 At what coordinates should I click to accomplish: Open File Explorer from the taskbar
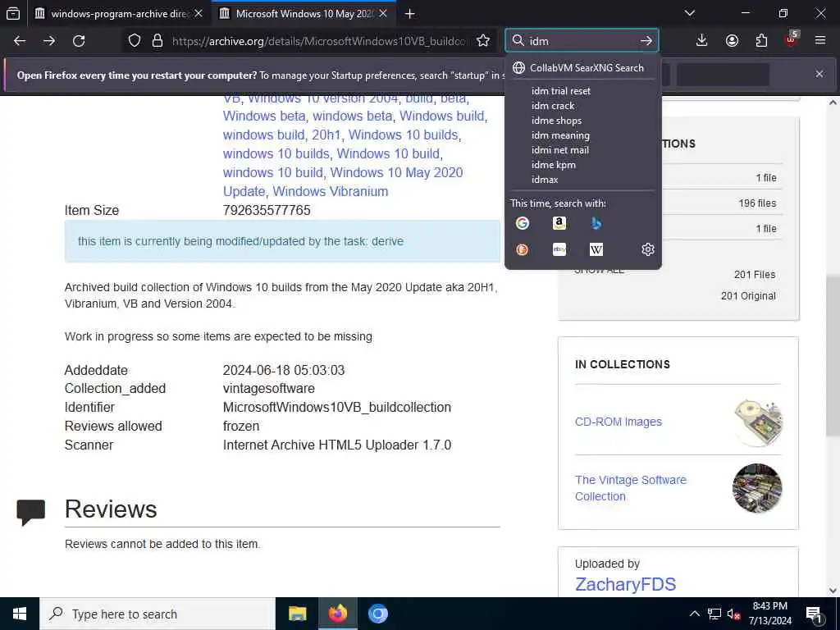point(297,614)
